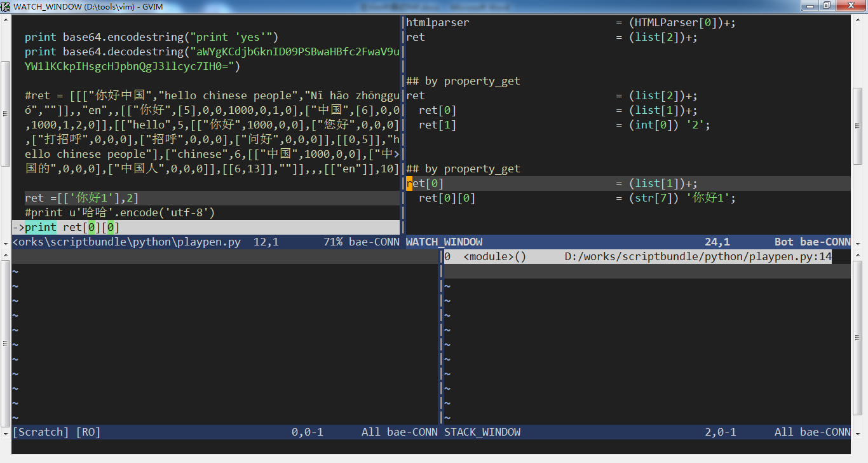Select the ret[1] = (int[0]) '2' line

(564, 125)
